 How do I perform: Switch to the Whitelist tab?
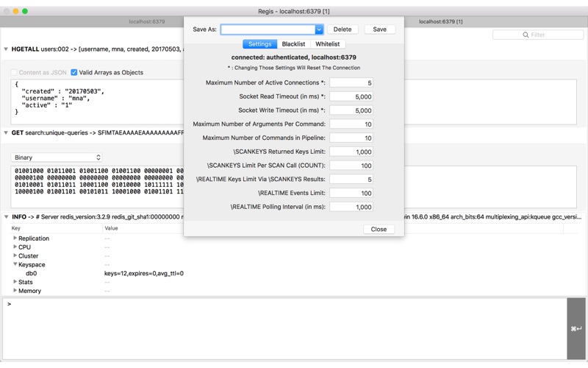[327, 44]
